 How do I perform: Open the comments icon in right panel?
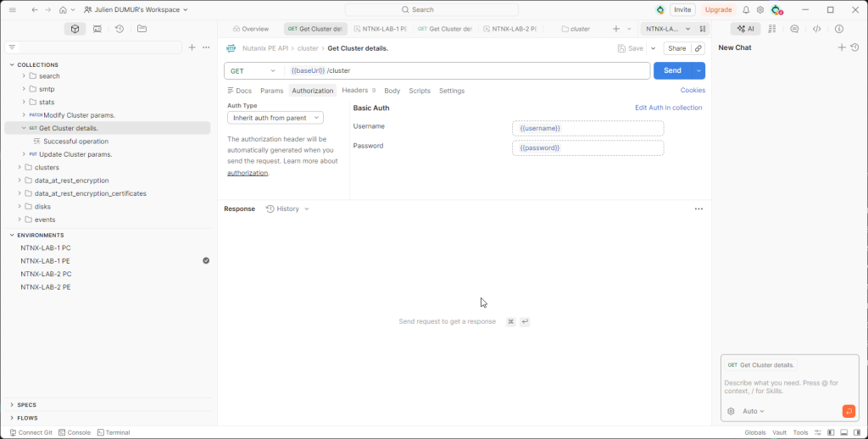click(x=794, y=29)
